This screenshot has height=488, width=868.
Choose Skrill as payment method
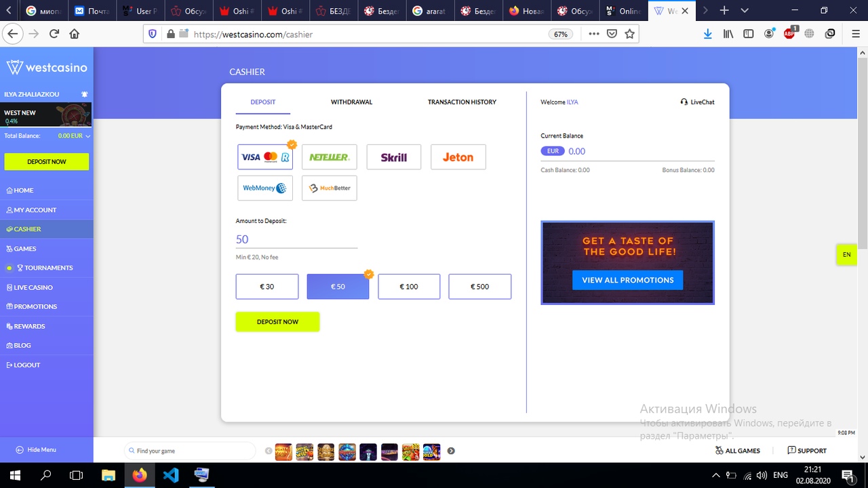click(x=394, y=157)
